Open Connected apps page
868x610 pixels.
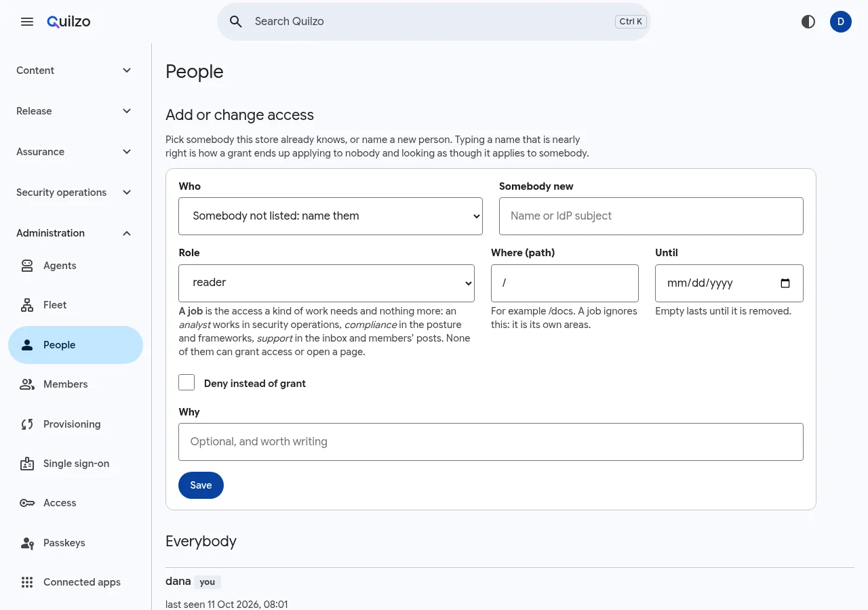pos(76,582)
